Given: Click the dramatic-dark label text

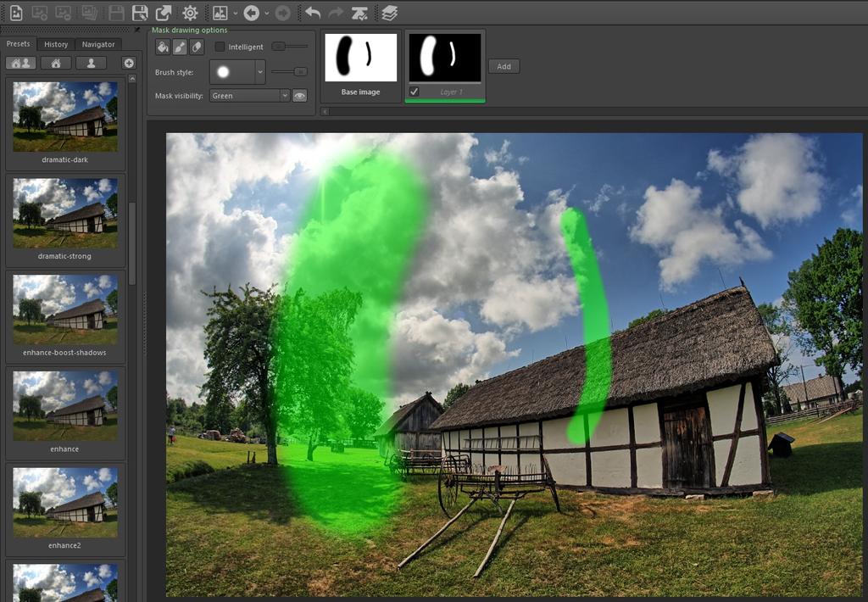Looking at the screenshot, I should coord(64,159).
